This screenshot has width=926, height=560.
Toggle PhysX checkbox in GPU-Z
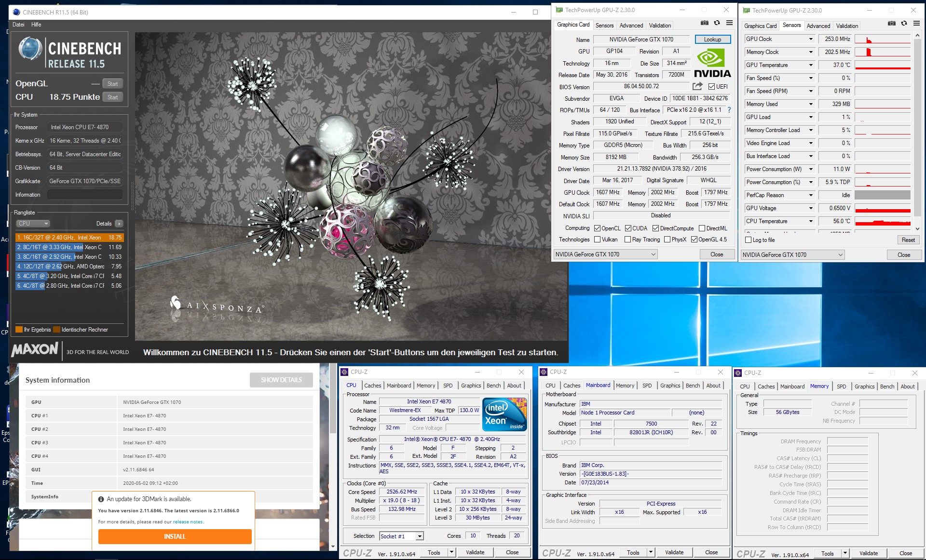coord(667,240)
